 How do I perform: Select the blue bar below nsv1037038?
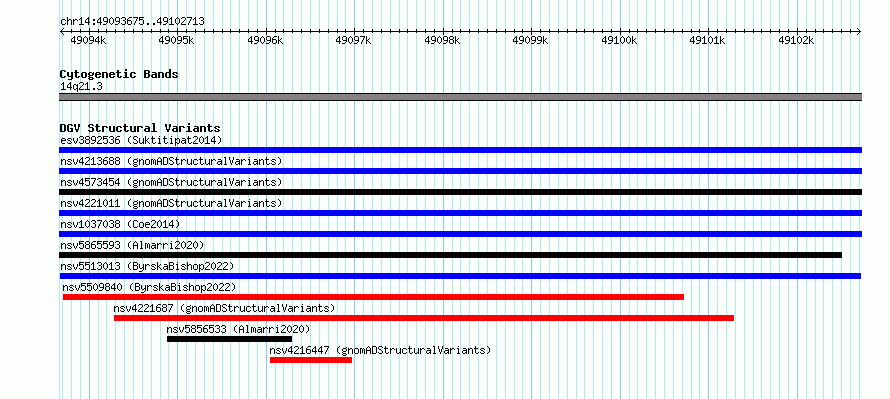460,234
